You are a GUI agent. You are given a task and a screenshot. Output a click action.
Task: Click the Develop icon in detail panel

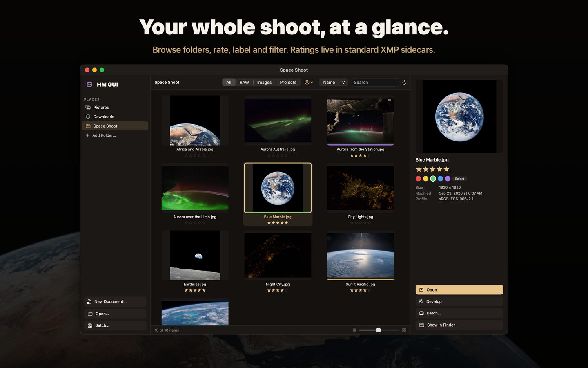tap(421, 301)
